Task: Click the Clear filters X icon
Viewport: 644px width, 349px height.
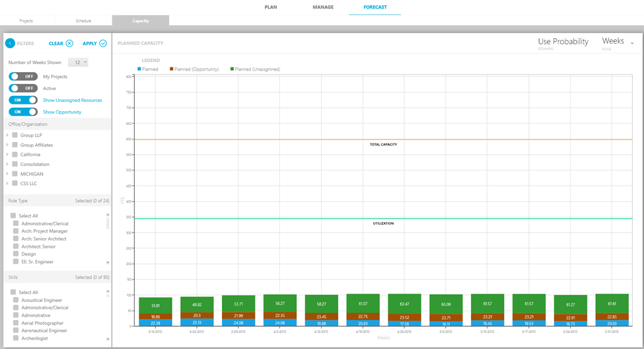Action: click(69, 44)
